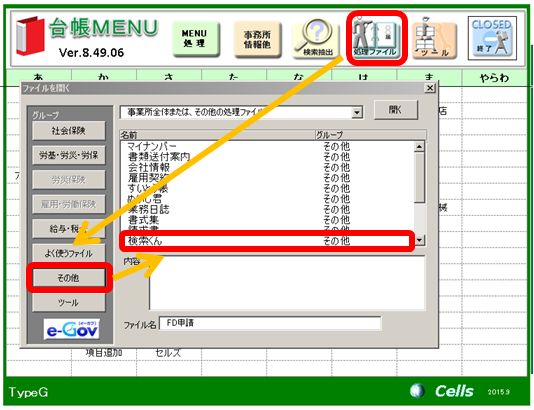This screenshot has height=410, width=534.
Task: Click the e-Gov logo button
Action: (x=72, y=329)
